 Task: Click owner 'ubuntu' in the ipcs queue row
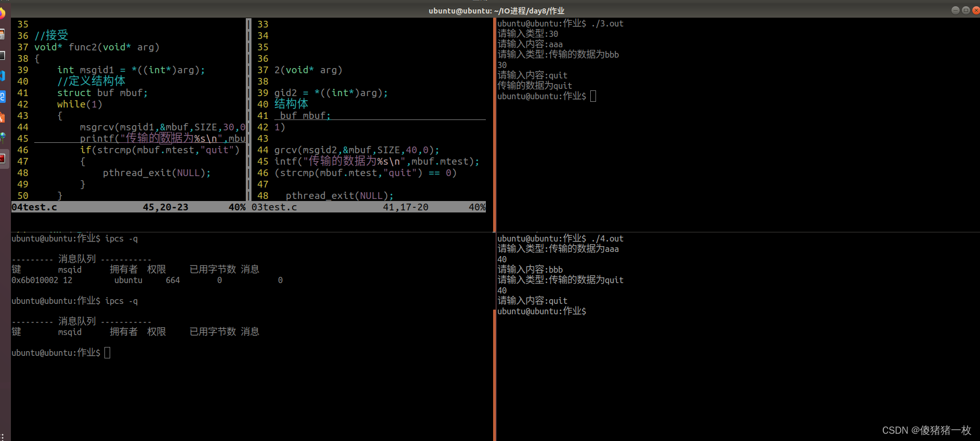click(128, 280)
